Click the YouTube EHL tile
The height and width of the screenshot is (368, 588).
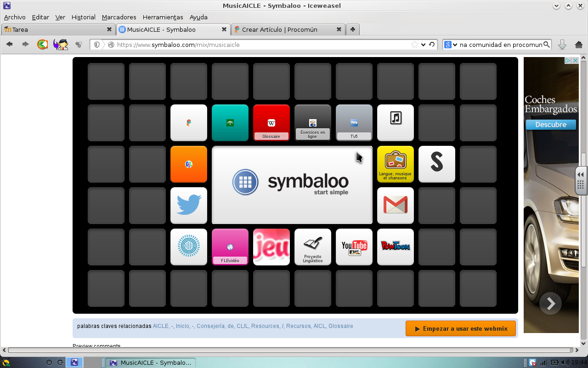(354, 247)
